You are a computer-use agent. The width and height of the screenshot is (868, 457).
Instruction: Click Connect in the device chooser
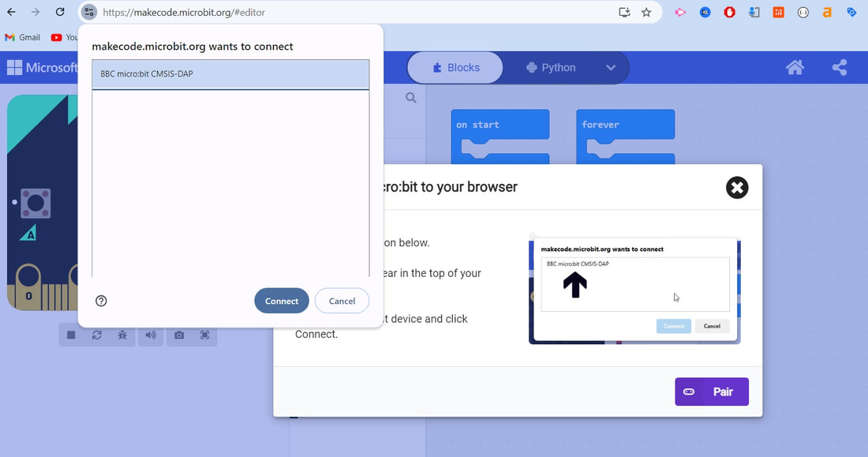(281, 301)
